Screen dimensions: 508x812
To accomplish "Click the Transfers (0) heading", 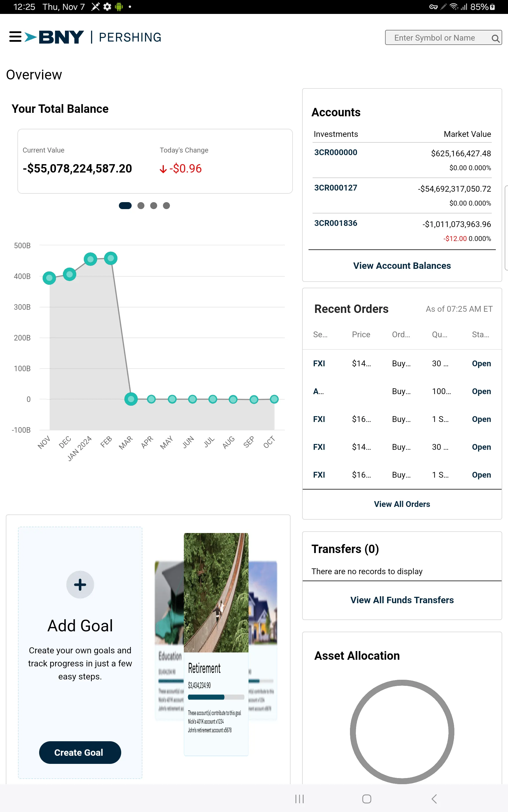I will 345,549.
